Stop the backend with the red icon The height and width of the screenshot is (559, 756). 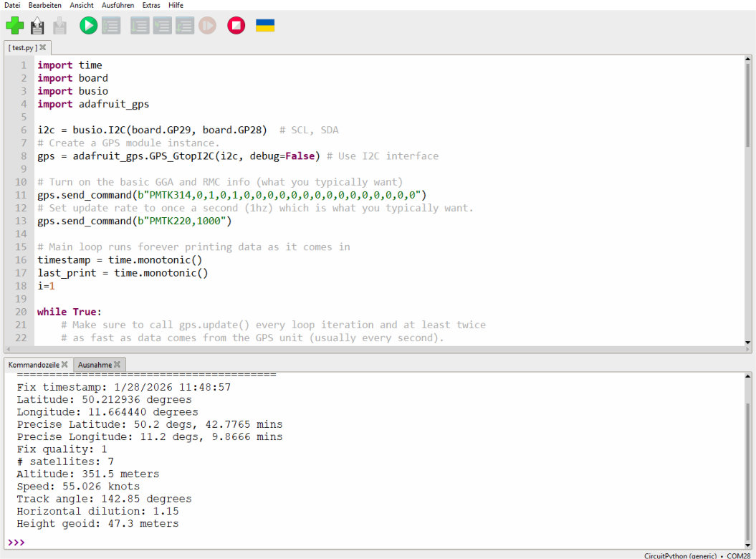pos(236,26)
